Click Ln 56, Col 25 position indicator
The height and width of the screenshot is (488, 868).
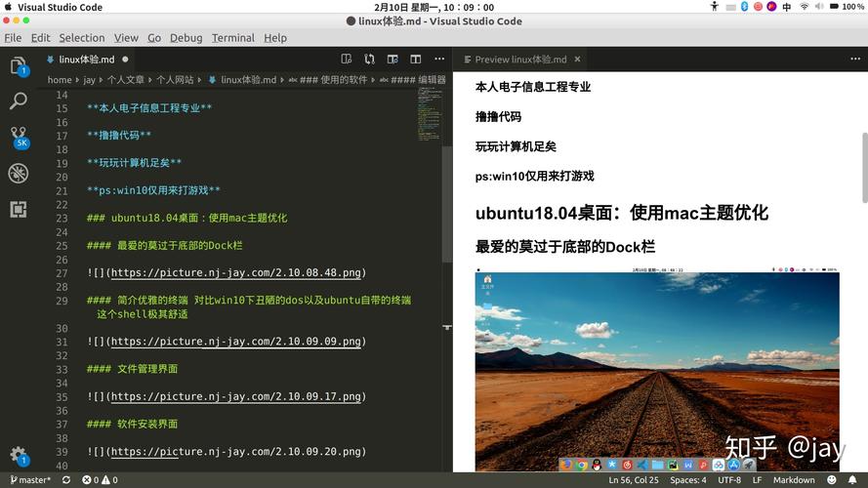coord(634,480)
